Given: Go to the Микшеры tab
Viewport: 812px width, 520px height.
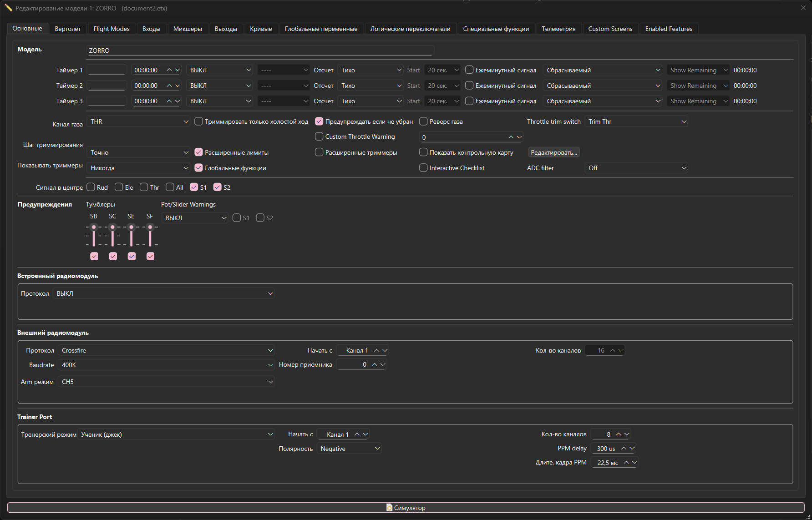Looking at the screenshot, I should tap(188, 29).
